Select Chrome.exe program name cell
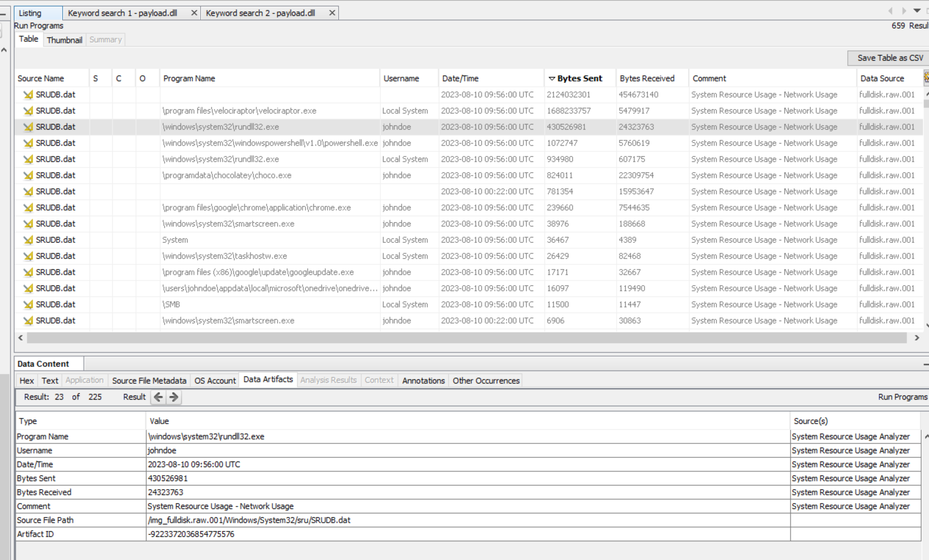This screenshot has height=560, width=929. click(270, 208)
